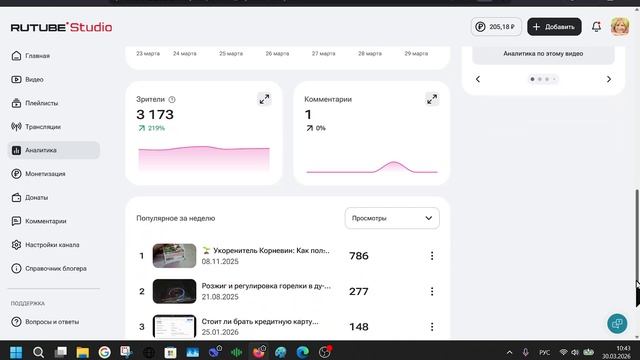This screenshot has height=360, width=640.
Task: Expand the Комментарии chart
Action: (432, 99)
